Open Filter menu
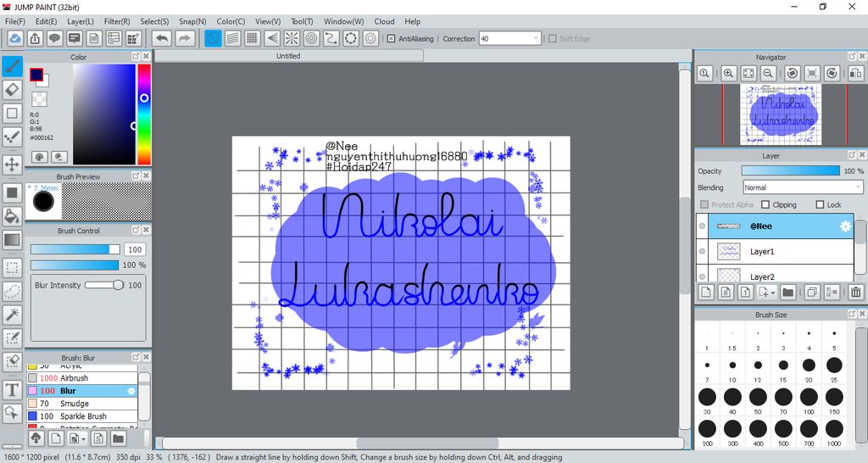This screenshot has height=463, width=868. click(117, 21)
